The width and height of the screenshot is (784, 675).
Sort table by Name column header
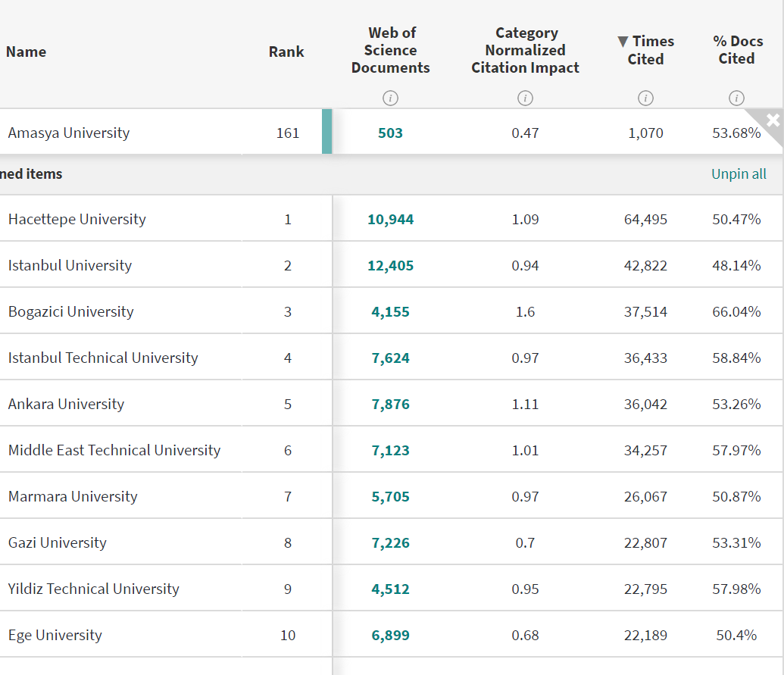tap(27, 52)
